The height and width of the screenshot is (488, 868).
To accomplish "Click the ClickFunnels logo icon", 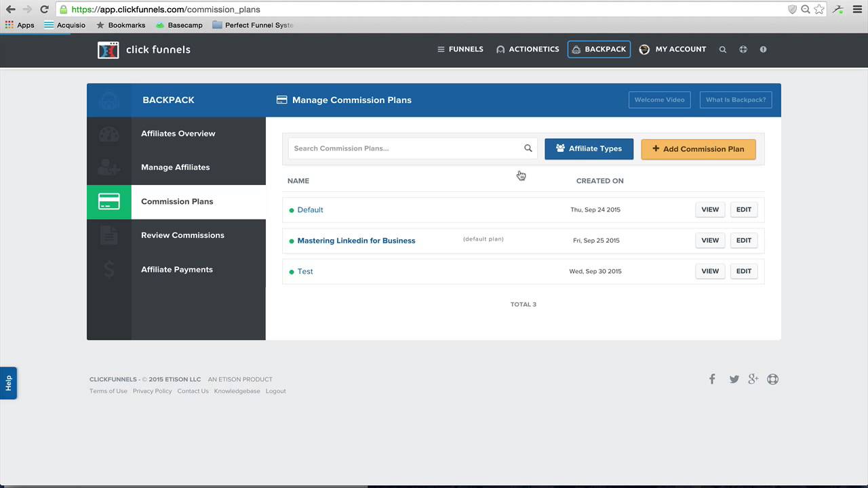I will click(108, 49).
